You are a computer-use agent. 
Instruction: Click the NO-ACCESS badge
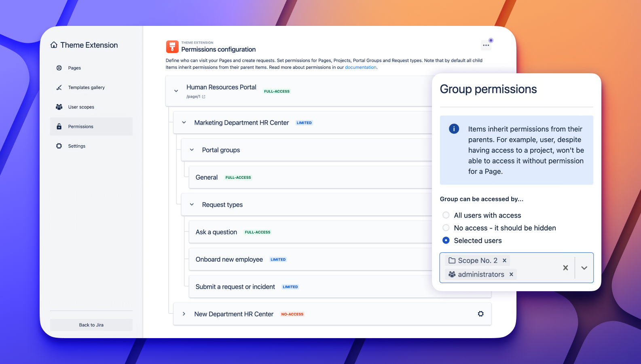(x=292, y=314)
